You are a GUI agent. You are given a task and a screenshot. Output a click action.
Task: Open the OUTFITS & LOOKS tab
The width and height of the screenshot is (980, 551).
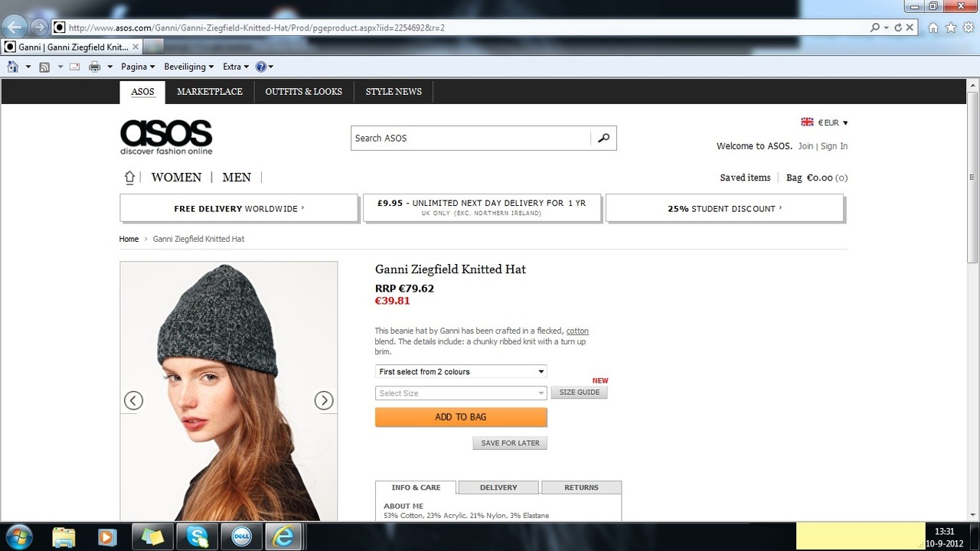coord(303,92)
